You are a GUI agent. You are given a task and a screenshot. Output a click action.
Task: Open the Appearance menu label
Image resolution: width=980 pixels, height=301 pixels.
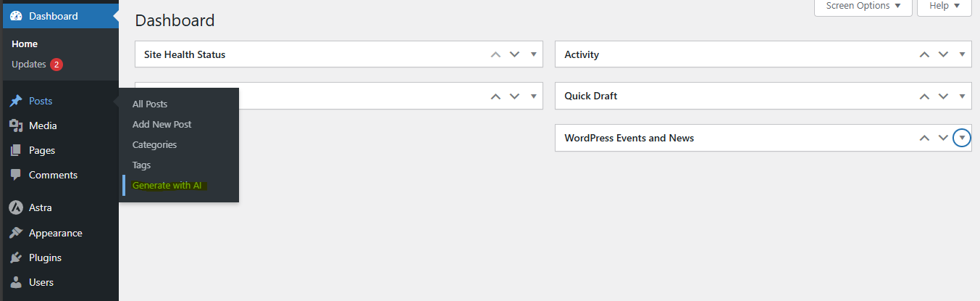tap(56, 234)
